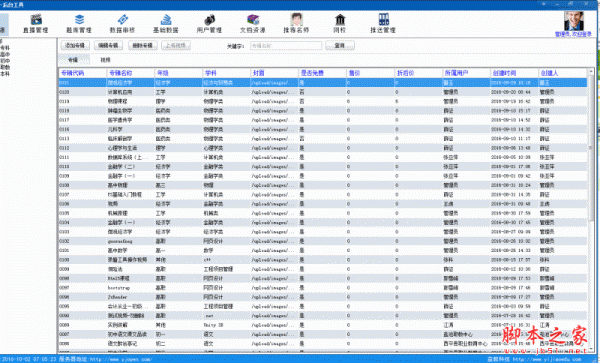This screenshot has height=363, width=600.
Task: Sort by the 是否免费 column header
Action: coord(323,73)
